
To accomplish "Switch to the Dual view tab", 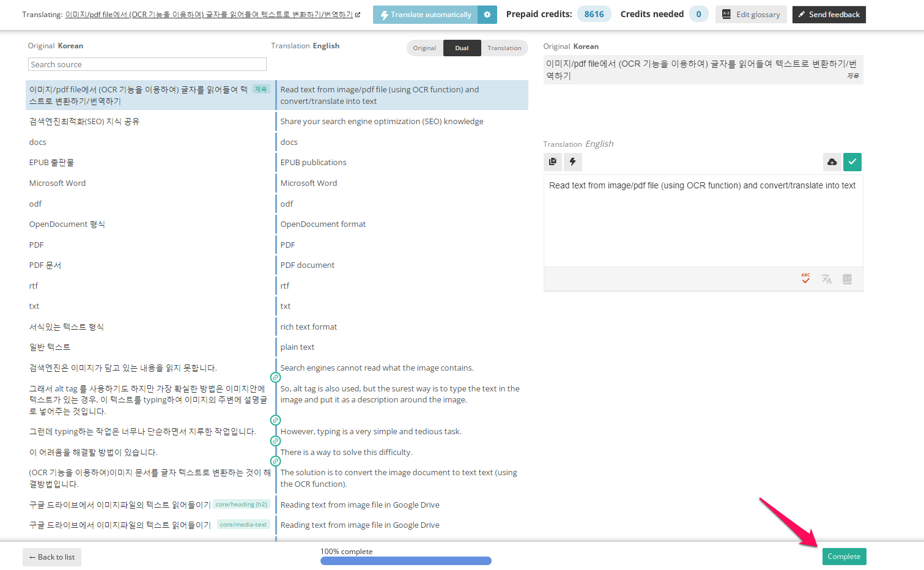I will point(462,48).
